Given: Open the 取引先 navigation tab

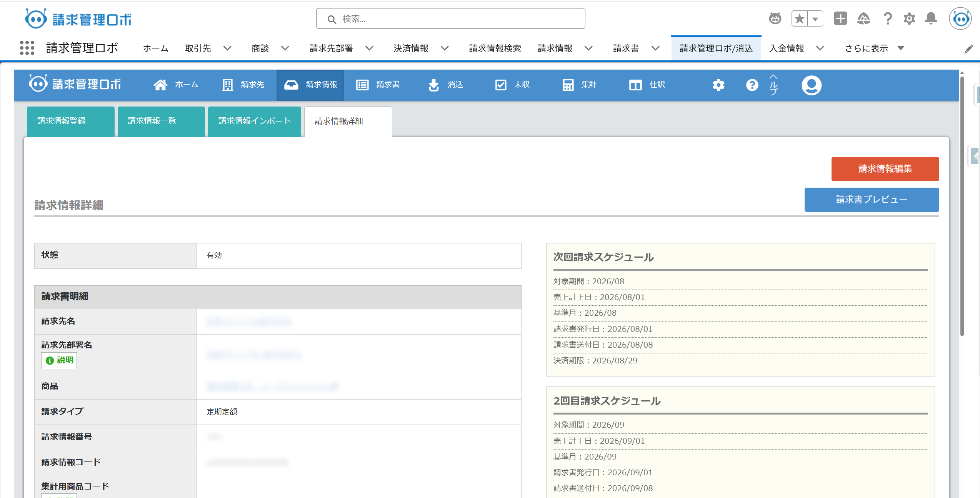Looking at the screenshot, I should click(x=198, y=48).
